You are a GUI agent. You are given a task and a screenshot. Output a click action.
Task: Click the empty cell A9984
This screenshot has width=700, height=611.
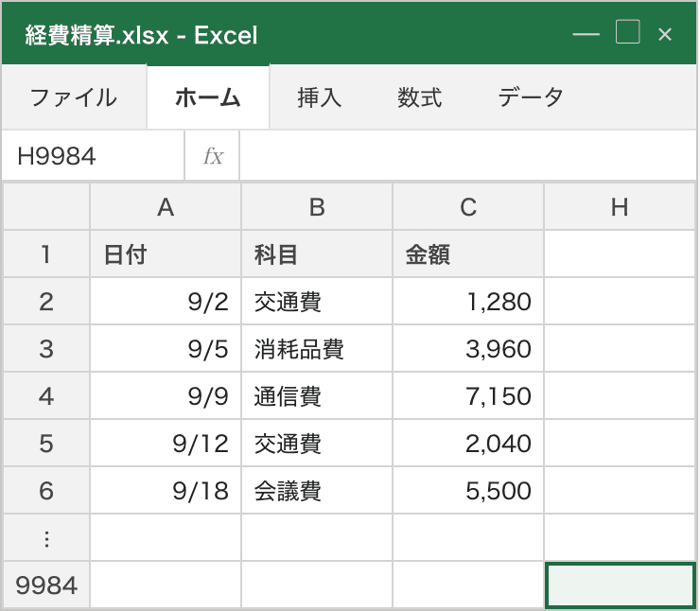[166, 585]
